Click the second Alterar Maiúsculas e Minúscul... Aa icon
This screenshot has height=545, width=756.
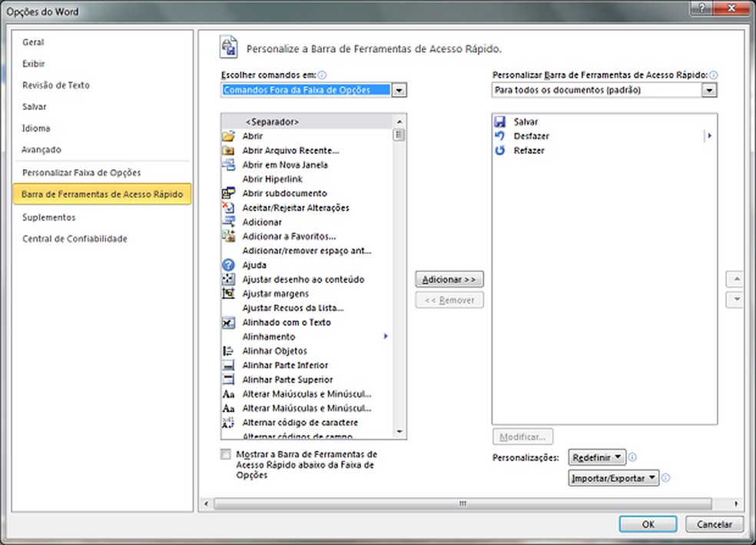tap(228, 408)
